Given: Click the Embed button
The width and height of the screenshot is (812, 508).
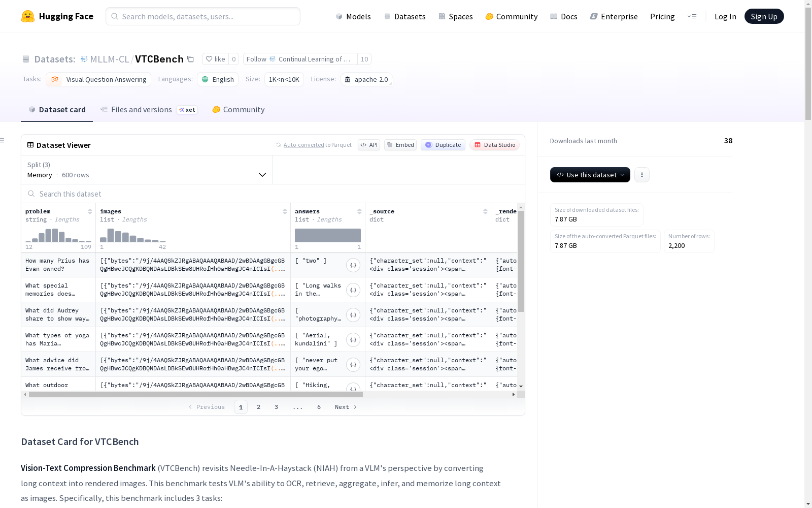Looking at the screenshot, I should click(400, 145).
